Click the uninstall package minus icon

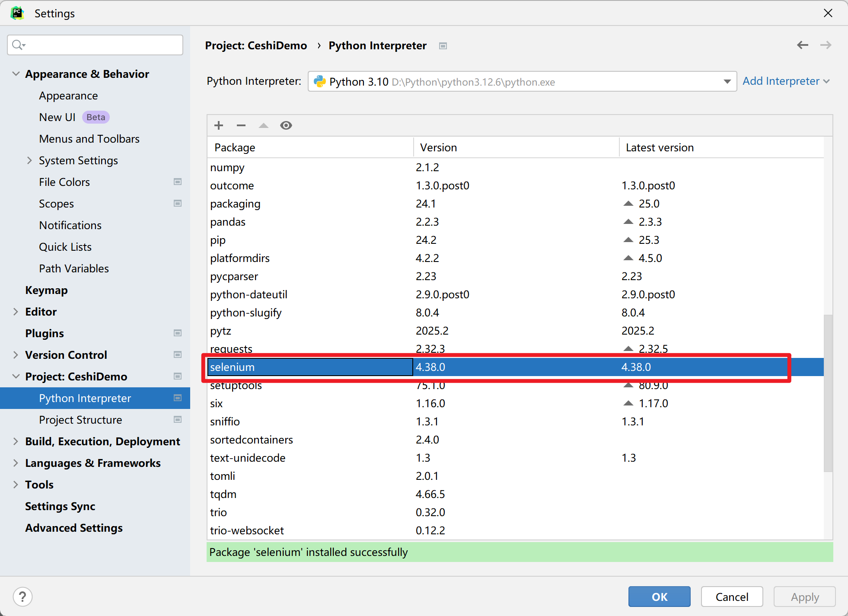click(x=241, y=125)
